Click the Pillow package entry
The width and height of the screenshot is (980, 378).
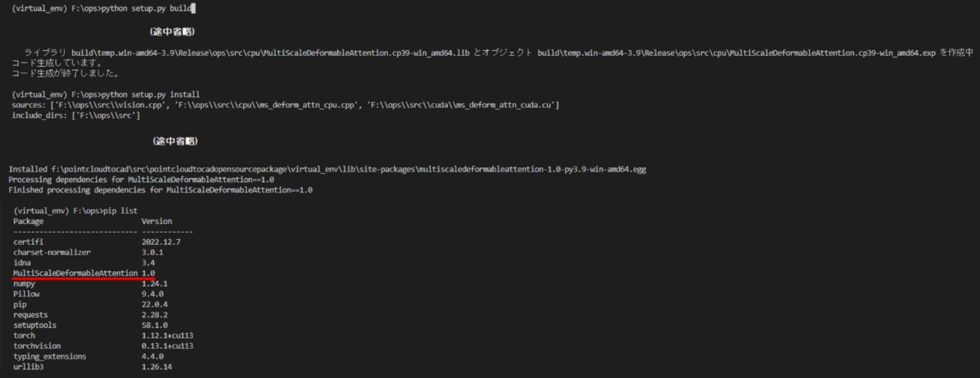click(26, 294)
